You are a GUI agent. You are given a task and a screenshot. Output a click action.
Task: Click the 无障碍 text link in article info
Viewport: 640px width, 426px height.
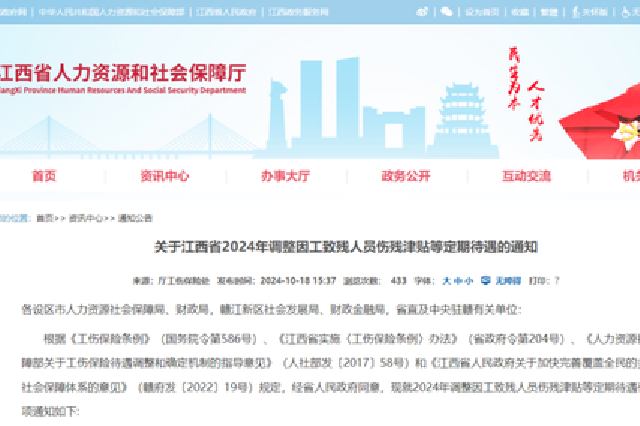click(x=508, y=281)
